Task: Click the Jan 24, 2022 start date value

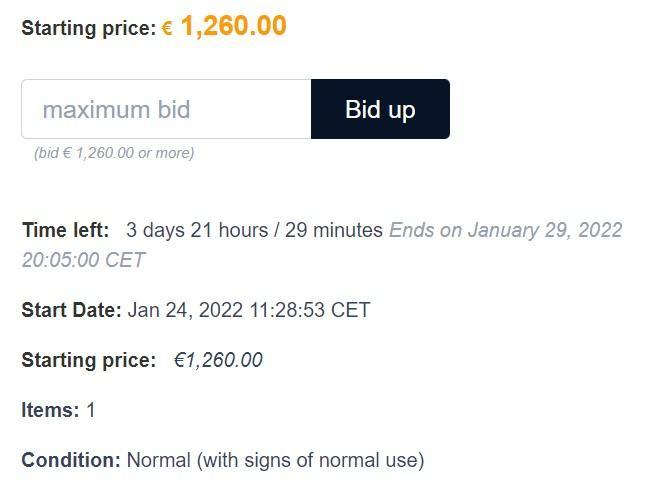Action: tap(185, 310)
